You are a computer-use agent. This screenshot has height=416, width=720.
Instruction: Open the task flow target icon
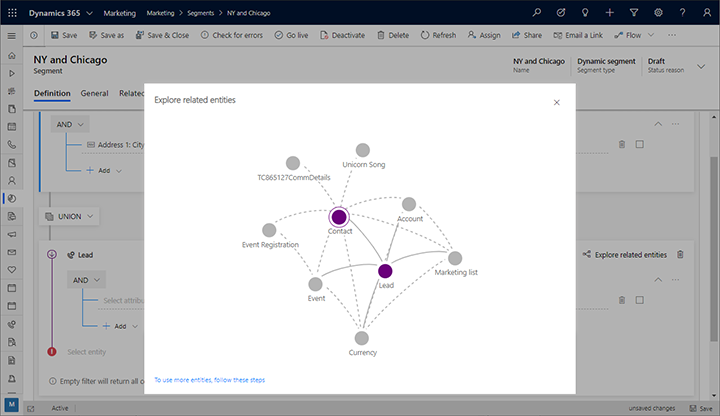tap(561, 13)
